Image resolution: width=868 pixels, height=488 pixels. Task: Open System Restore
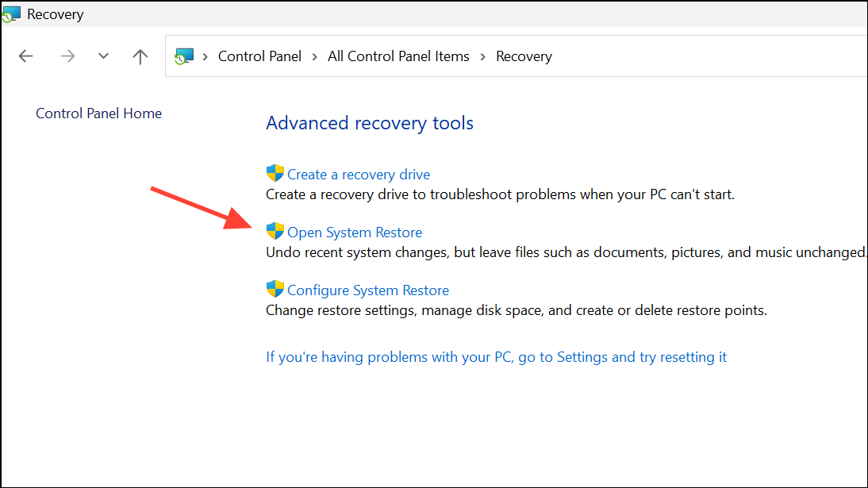click(355, 231)
